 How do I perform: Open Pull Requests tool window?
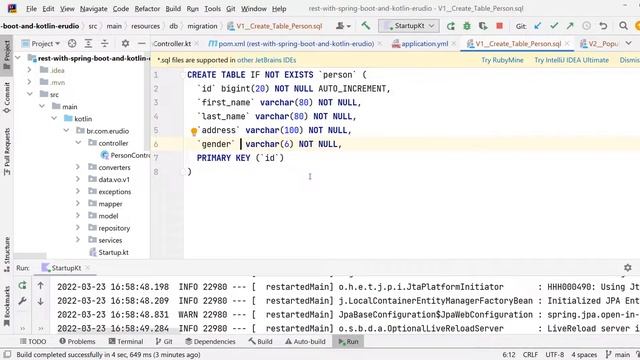(x=7, y=151)
